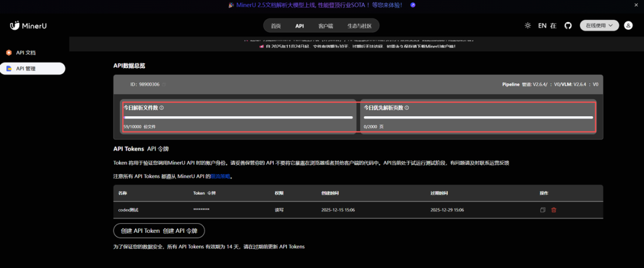
Task: Show info for 今日优先解析页数
Action: click(x=407, y=108)
